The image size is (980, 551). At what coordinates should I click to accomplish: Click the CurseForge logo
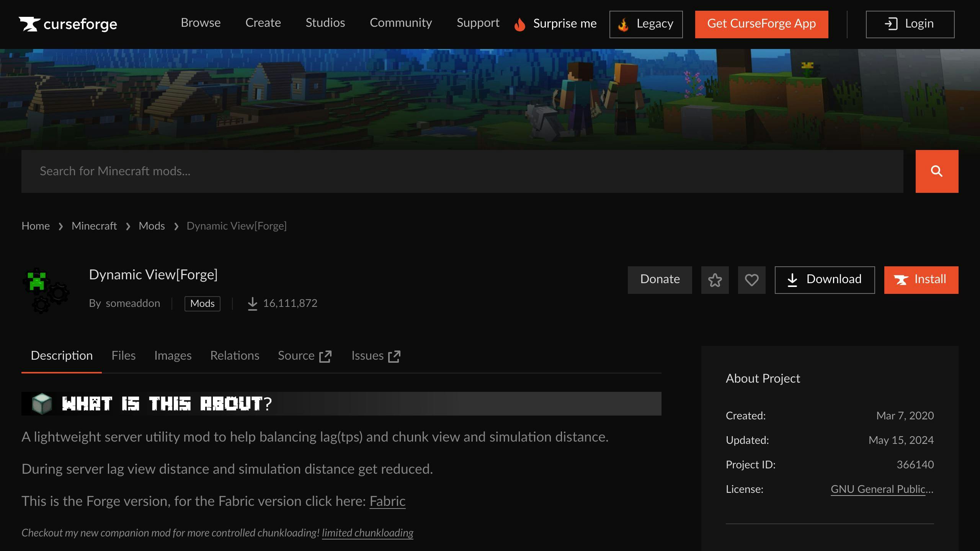[68, 24]
